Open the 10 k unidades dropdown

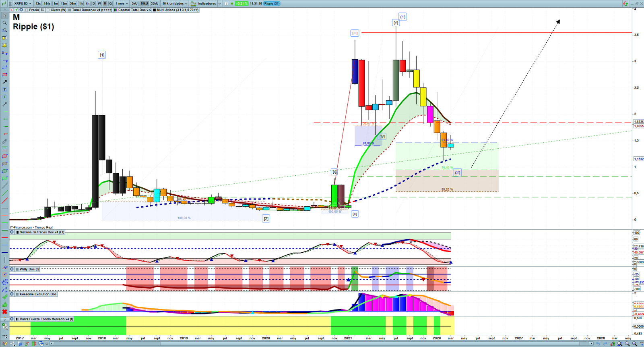pyautogui.click(x=175, y=4)
